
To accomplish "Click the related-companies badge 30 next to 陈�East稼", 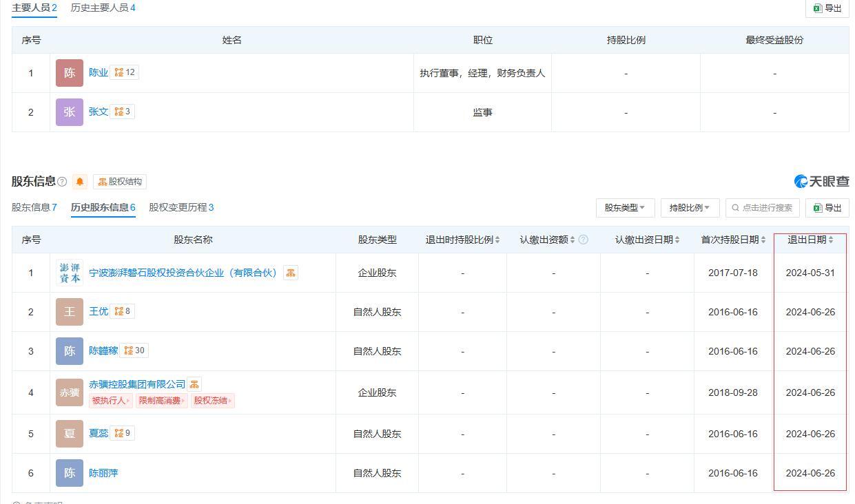I will (134, 350).
